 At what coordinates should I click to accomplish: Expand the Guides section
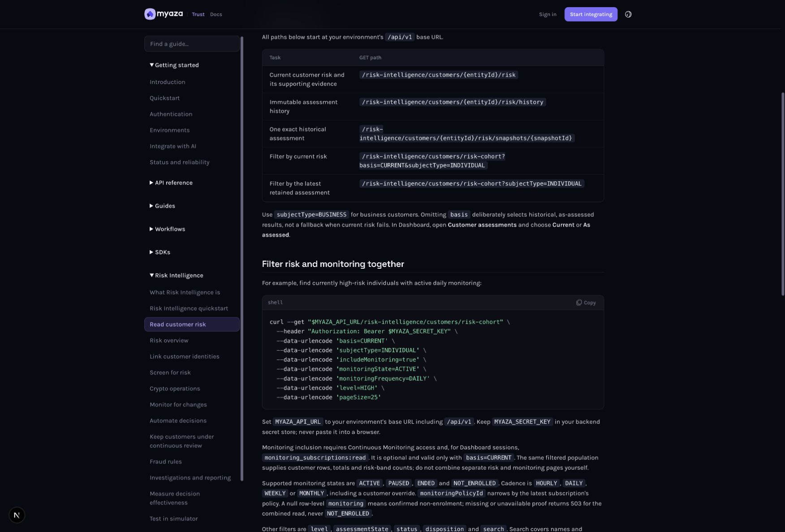tap(162, 206)
